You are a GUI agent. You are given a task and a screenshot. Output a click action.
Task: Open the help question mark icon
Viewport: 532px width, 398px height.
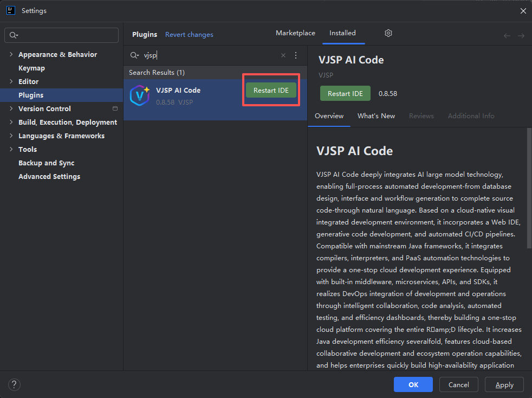tap(14, 384)
